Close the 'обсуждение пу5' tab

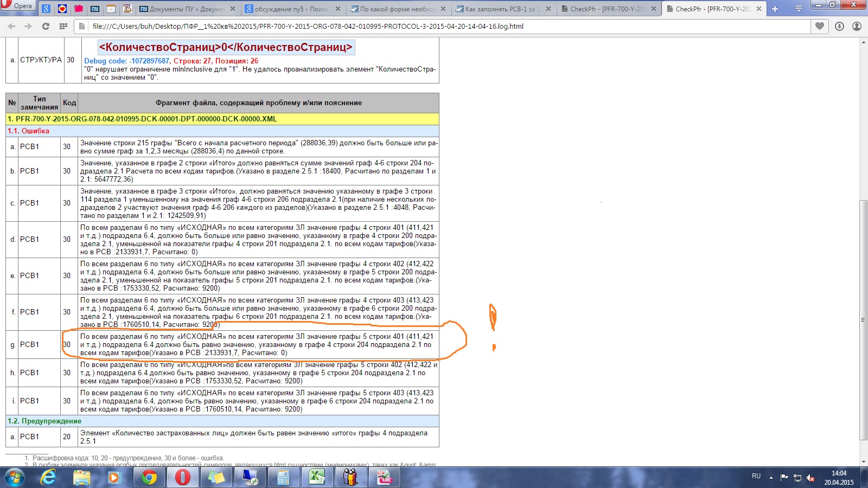338,9
